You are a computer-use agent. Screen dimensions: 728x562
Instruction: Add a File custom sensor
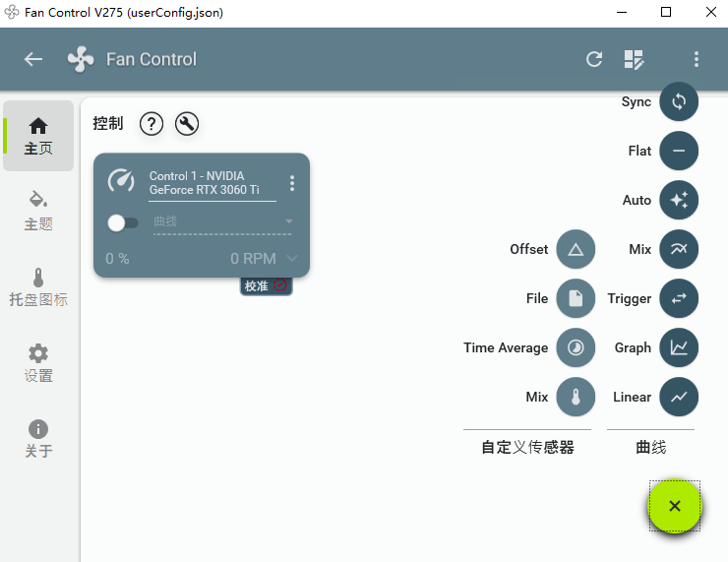point(576,298)
